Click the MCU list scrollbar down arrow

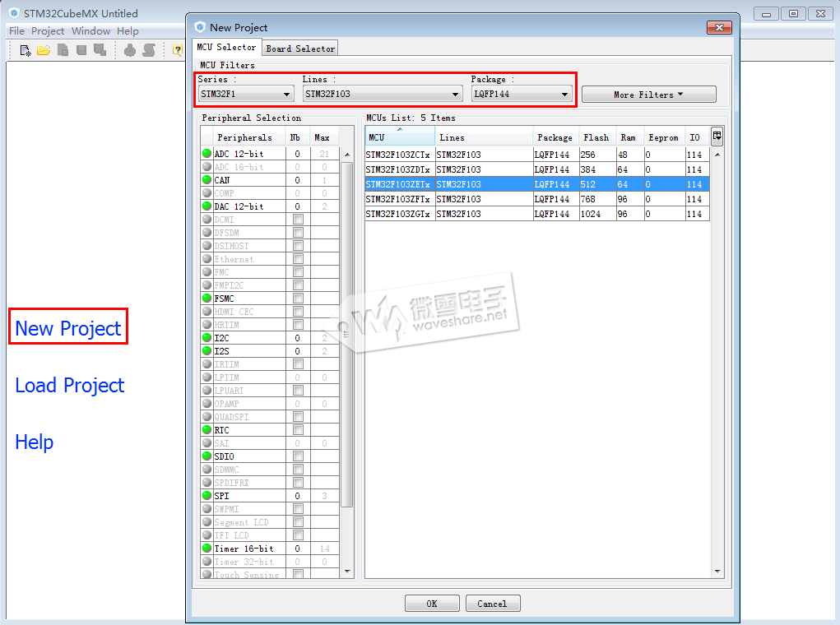[x=717, y=572]
